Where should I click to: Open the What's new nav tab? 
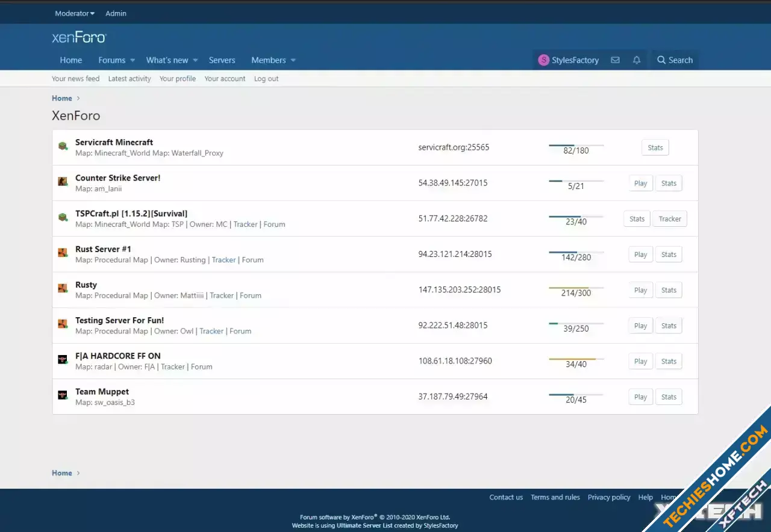coord(167,60)
